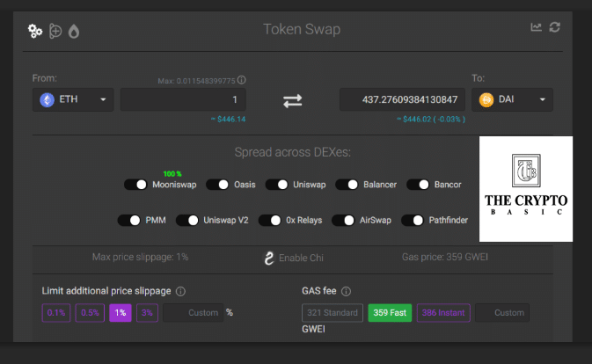Select 3% slippage option

147,313
